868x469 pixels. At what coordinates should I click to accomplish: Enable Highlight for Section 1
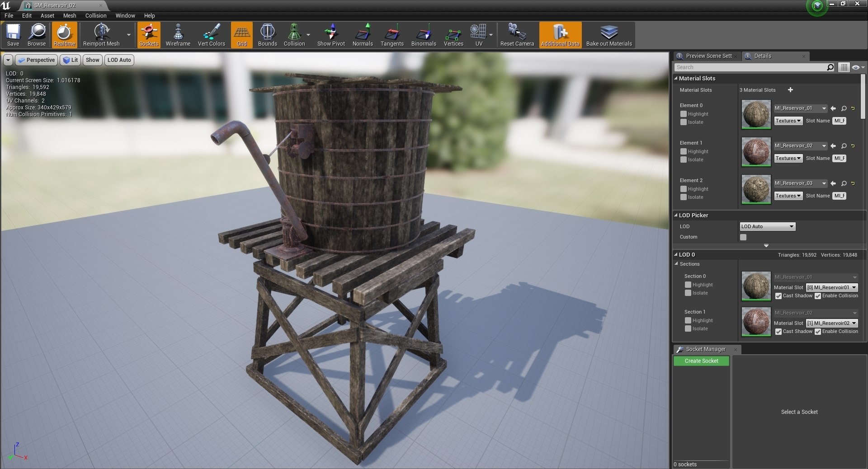coord(688,320)
